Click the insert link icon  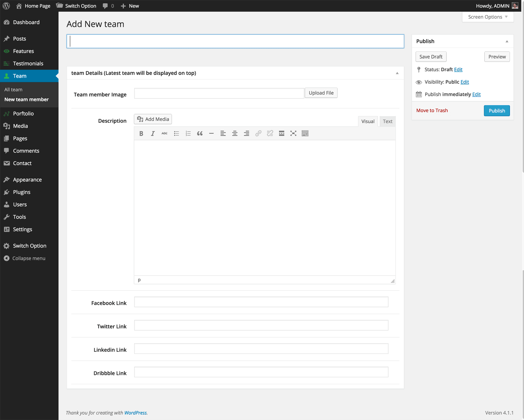pyautogui.click(x=258, y=134)
